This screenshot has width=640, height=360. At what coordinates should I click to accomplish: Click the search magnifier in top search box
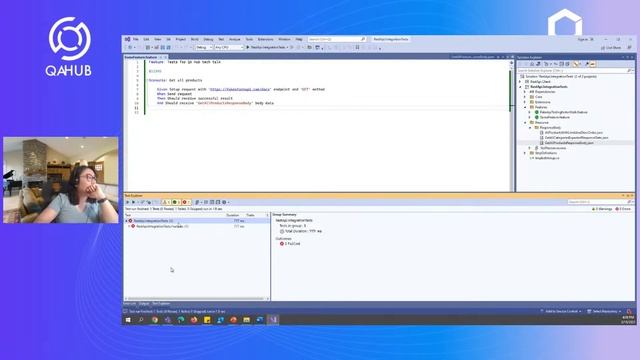(362, 39)
